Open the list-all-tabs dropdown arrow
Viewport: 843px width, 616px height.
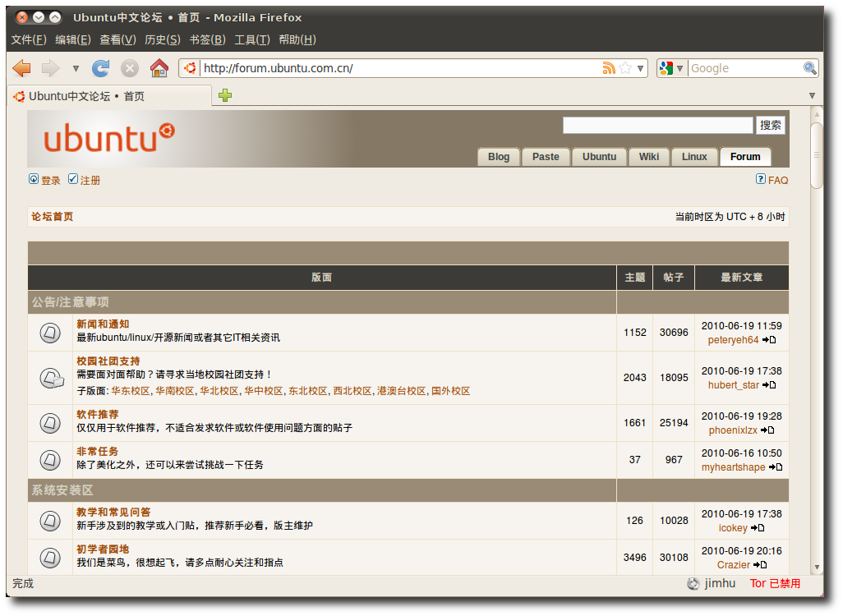coord(812,95)
